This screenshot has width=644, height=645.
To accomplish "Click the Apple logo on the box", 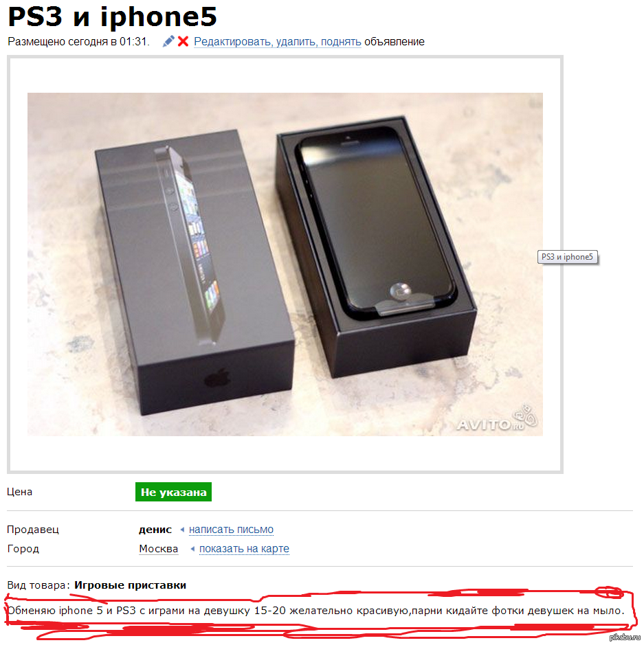I will 217,378.
